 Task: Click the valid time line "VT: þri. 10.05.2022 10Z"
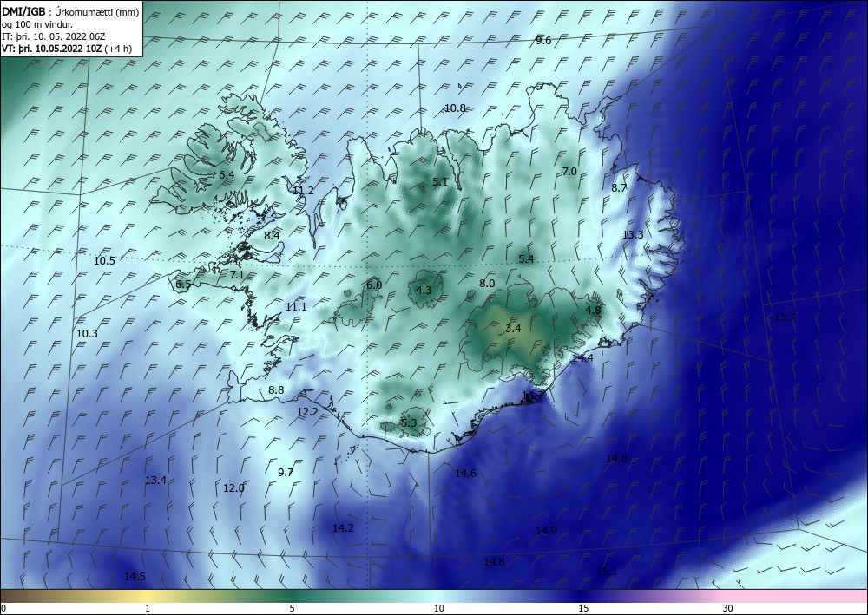pyautogui.click(x=51, y=49)
